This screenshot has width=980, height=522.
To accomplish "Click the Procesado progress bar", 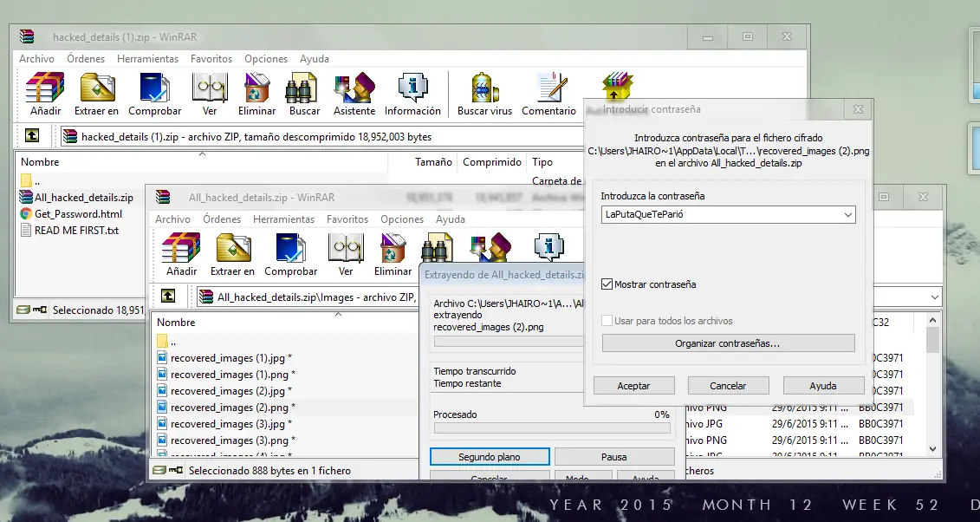I will point(551,428).
